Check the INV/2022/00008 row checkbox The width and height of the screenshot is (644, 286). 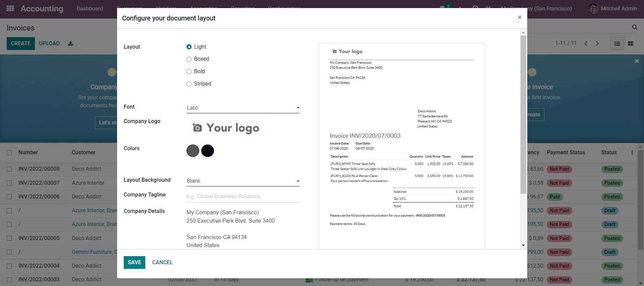point(9,169)
